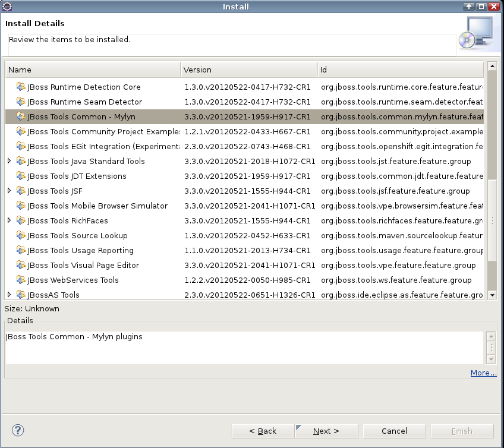Click the feature icon for JBoss Runtime Detection Core
Image resolution: width=504 pixels, height=448 pixels.
coord(21,87)
